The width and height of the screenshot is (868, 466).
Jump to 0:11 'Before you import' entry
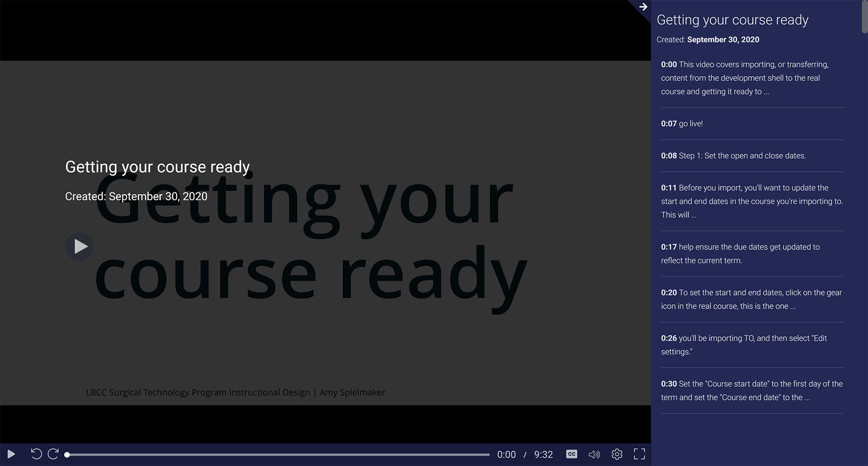[x=752, y=201]
